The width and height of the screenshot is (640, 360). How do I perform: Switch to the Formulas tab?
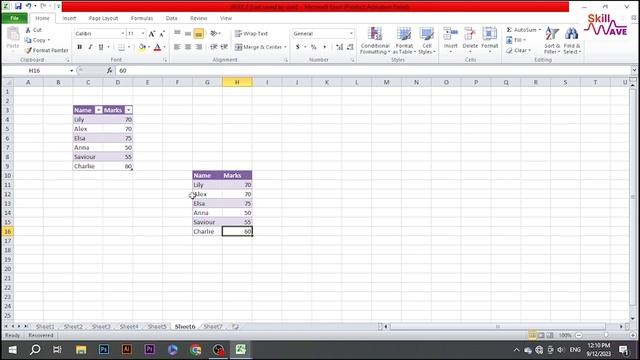(x=142, y=18)
